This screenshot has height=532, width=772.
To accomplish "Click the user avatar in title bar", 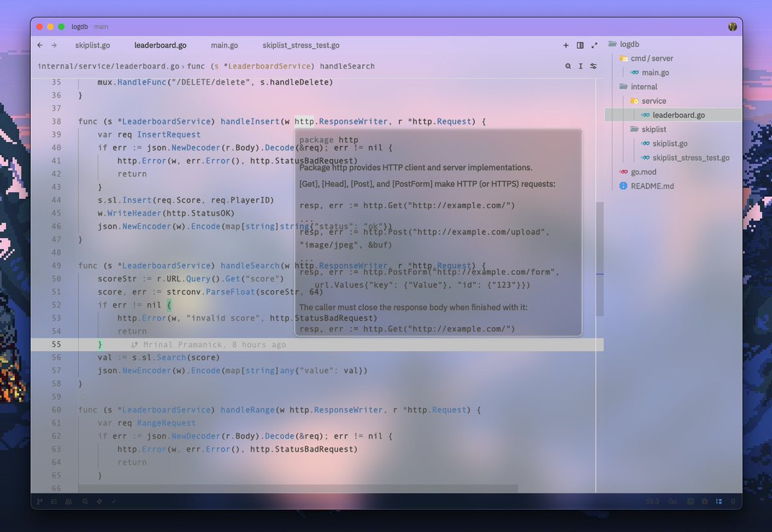I will click(x=732, y=26).
